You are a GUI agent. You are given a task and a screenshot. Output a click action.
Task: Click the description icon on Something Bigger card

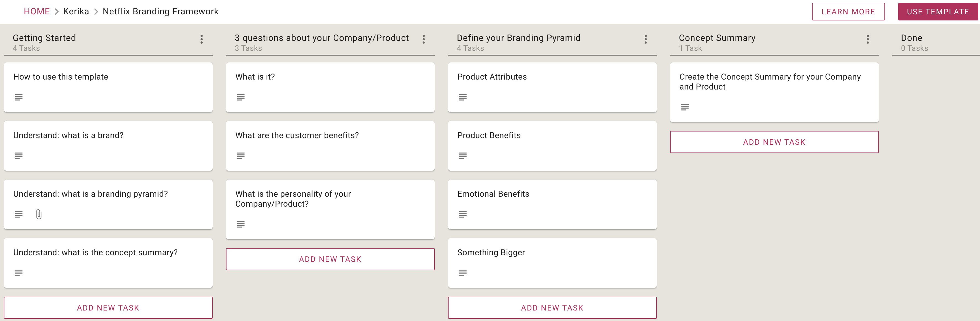pos(463,273)
